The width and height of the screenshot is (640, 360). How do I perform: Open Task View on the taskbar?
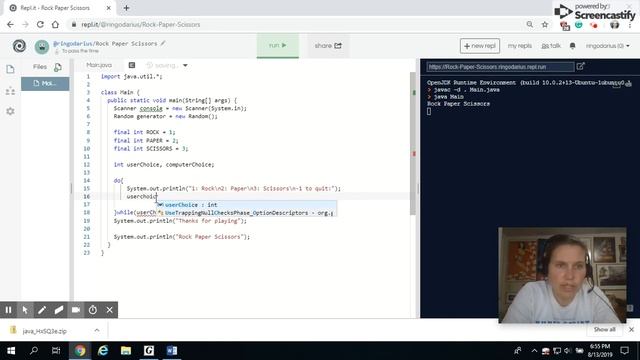(56, 351)
